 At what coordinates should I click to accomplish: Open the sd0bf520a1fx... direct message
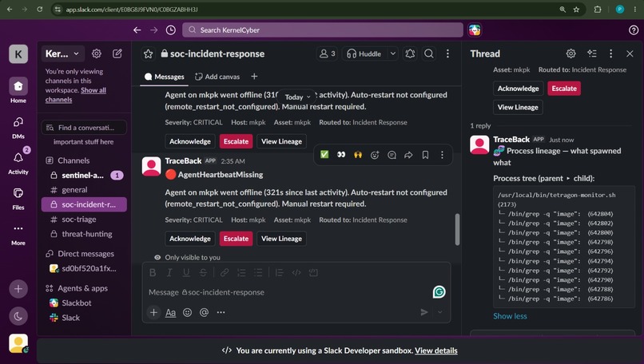coord(84,268)
